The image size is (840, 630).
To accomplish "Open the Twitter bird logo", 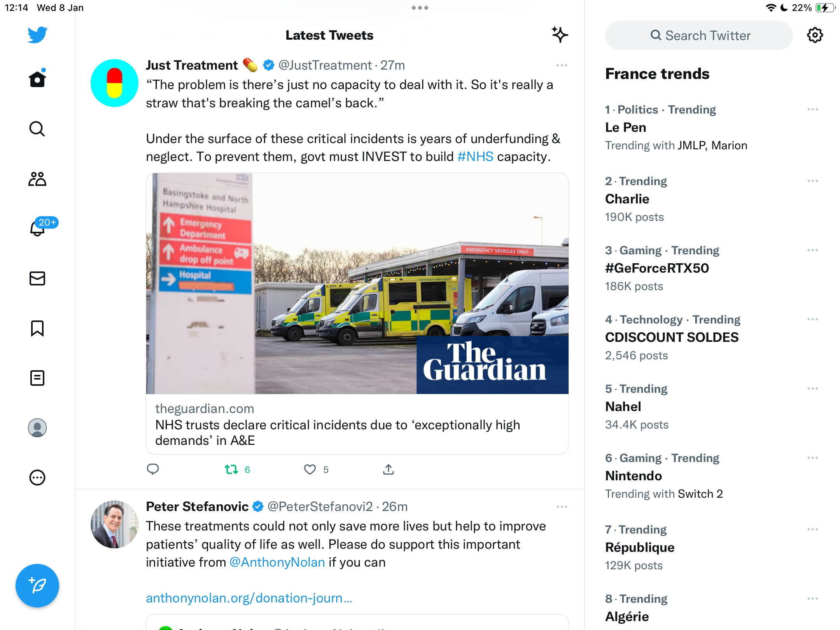I will pos(37,35).
